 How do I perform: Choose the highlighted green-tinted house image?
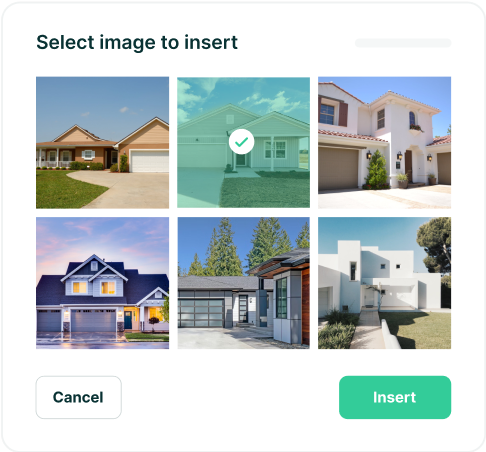click(243, 143)
